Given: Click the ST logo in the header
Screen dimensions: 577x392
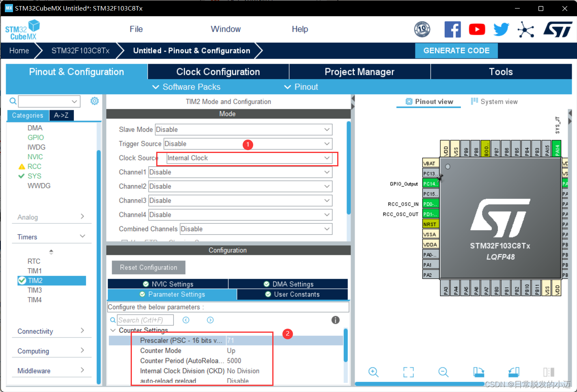Looking at the screenshot, I should pyautogui.click(x=558, y=29).
